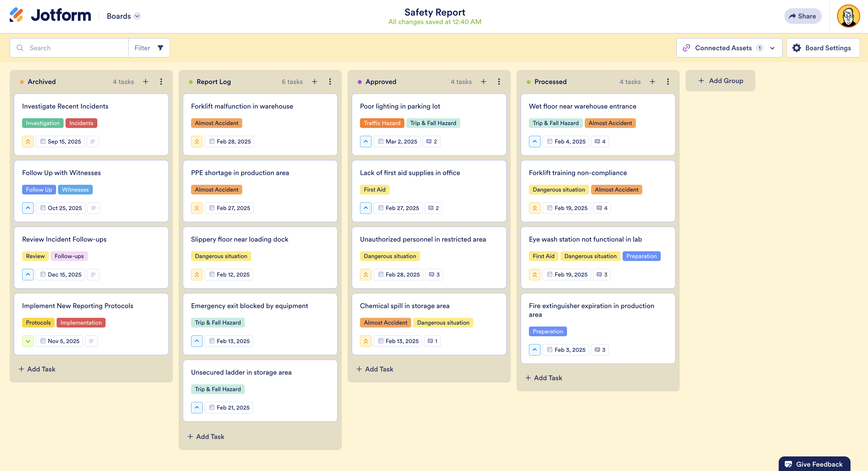Open three-dot menu for Processed group
Image resolution: width=868 pixels, height=471 pixels.
point(668,82)
